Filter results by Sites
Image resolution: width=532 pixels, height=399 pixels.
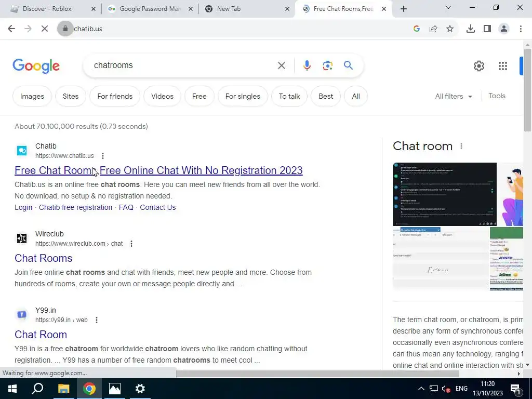coord(71,96)
